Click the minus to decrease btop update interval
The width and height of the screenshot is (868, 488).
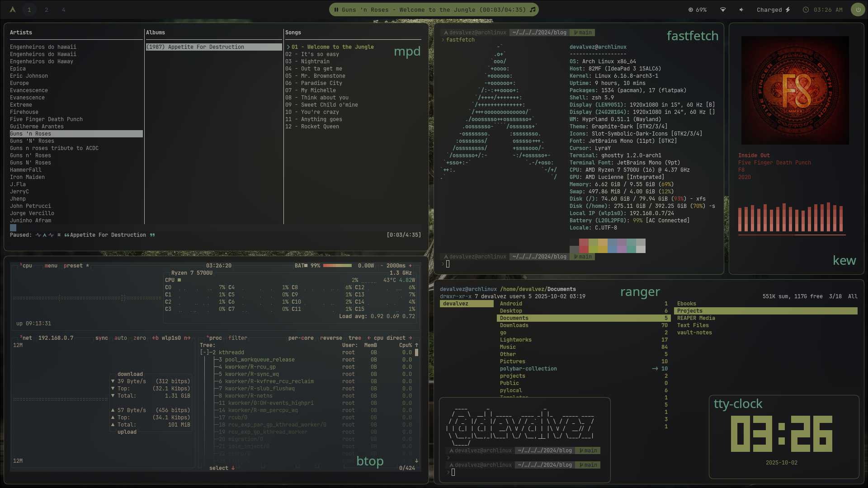click(382, 266)
